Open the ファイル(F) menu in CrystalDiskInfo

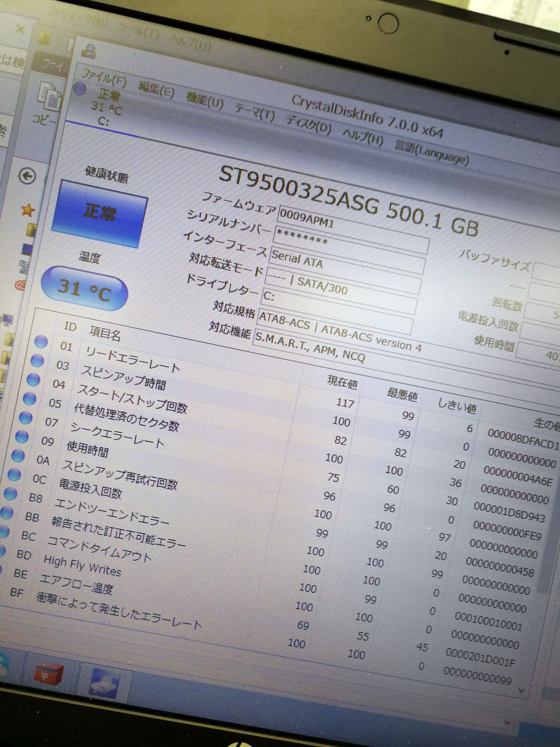click(x=104, y=78)
